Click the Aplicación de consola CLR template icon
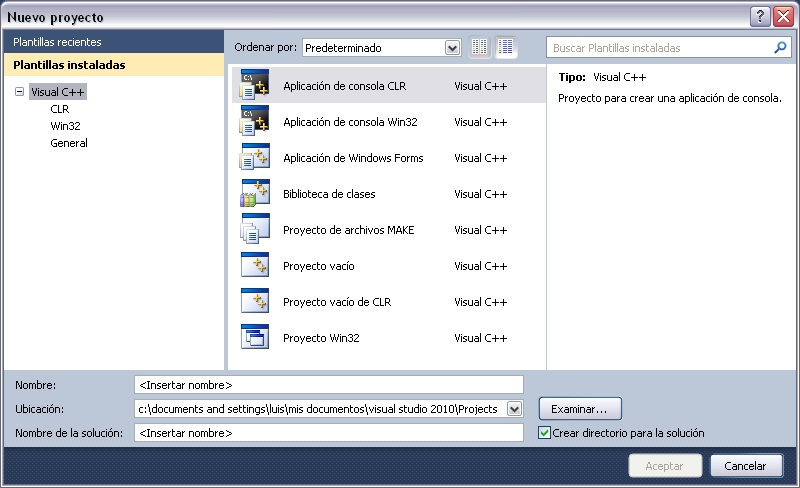Image resolution: width=800 pixels, height=488 pixels. click(x=255, y=85)
